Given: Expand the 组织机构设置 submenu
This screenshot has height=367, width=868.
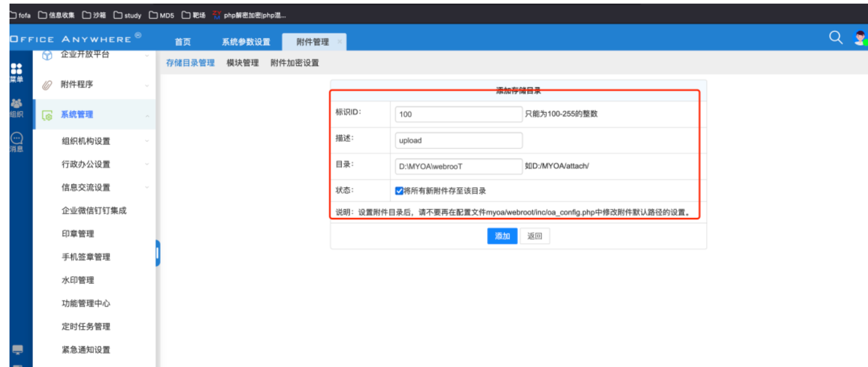Looking at the screenshot, I should [x=147, y=141].
